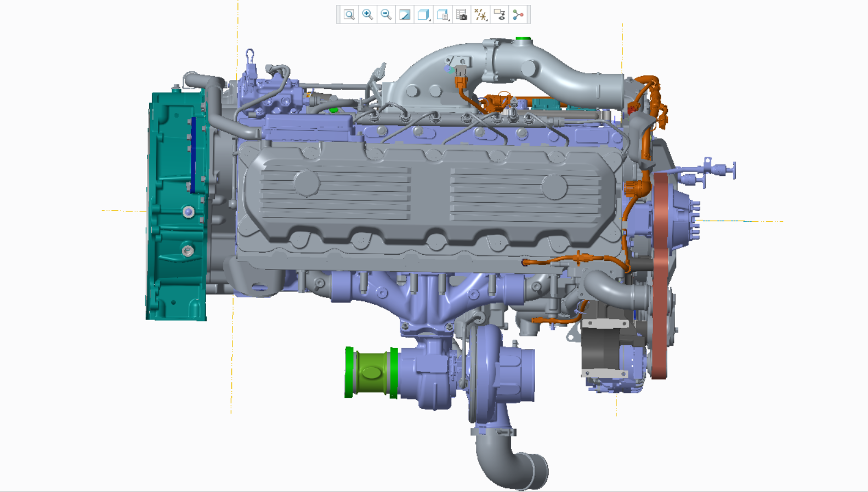The height and width of the screenshot is (492, 868).
Task: Click the Refit zoom-to-fit icon
Action: [x=349, y=15]
